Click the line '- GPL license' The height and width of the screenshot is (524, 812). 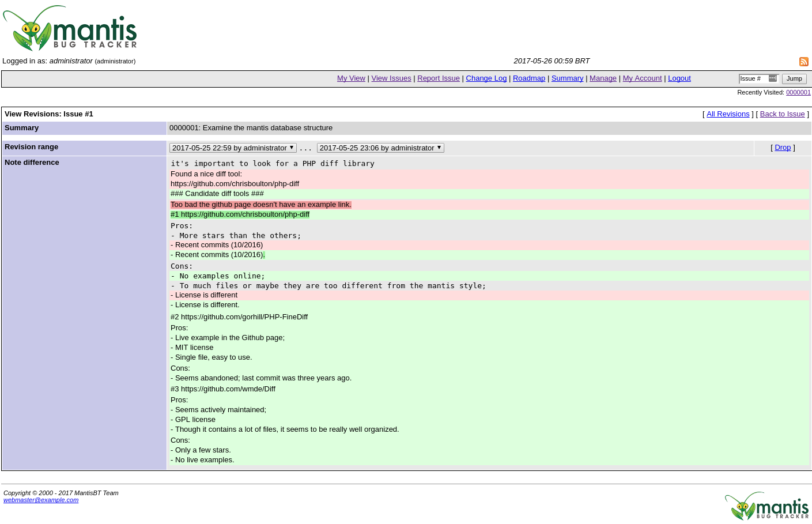coord(193,420)
